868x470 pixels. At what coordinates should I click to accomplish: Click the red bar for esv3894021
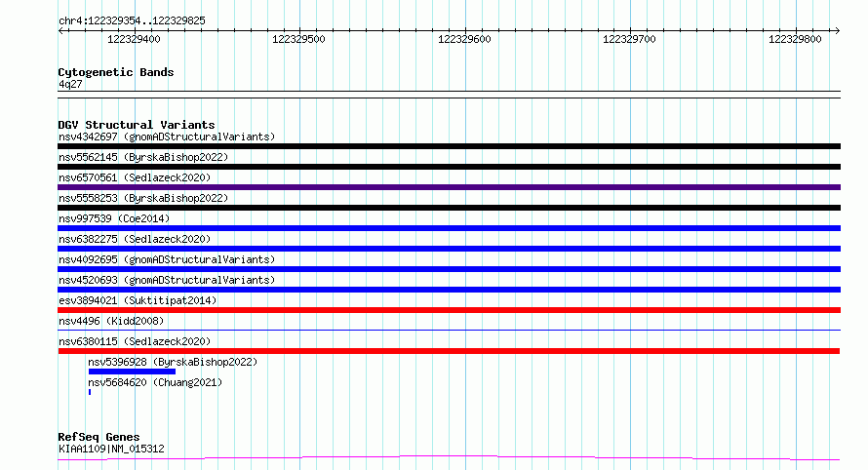click(x=449, y=310)
